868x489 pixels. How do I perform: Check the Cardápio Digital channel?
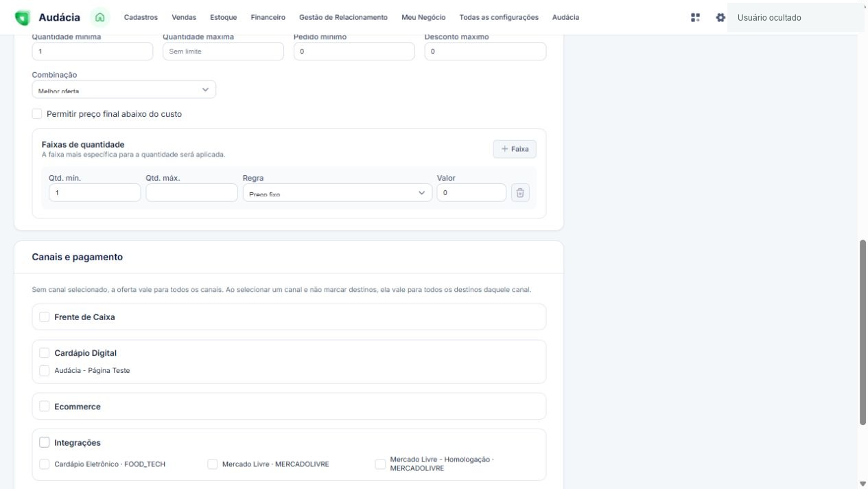(x=45, y=353)
